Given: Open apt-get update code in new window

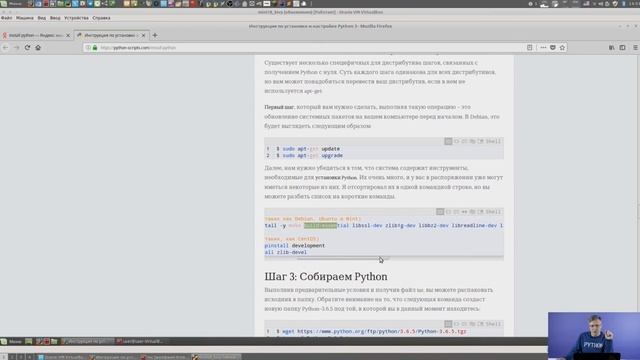Looking at the screenshot, I should 481,141.
